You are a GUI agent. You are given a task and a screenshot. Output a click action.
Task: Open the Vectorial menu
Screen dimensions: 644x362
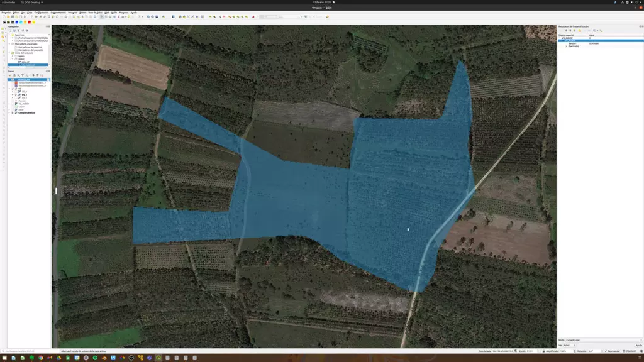click(x=73, y=13)
